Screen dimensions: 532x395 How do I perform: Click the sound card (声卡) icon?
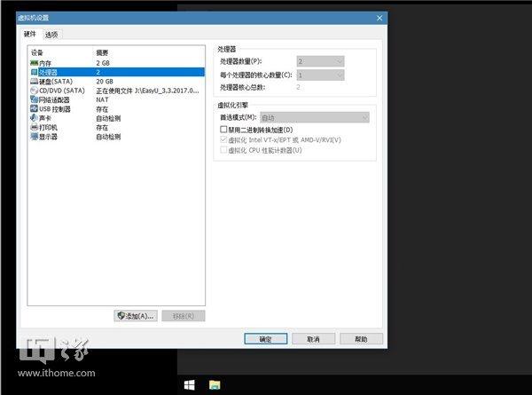(x=34, y=118)
